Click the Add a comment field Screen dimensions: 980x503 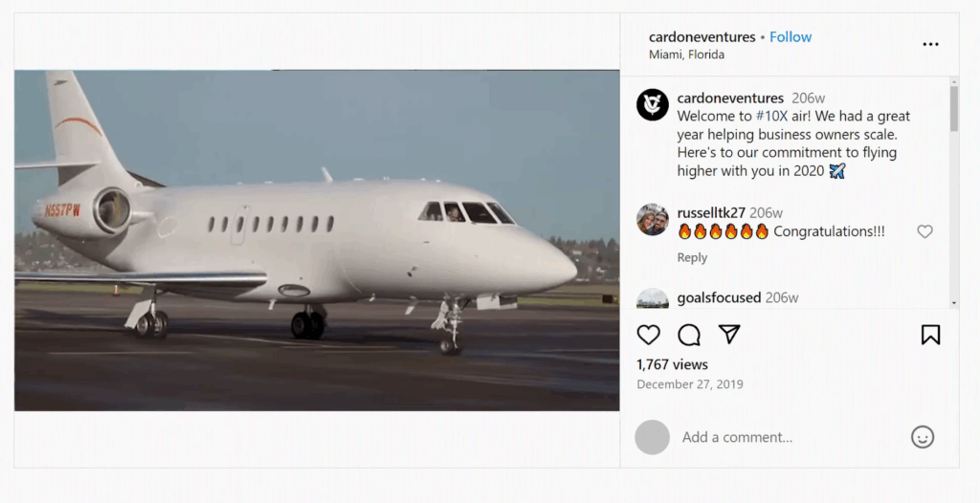click(785, 437)
